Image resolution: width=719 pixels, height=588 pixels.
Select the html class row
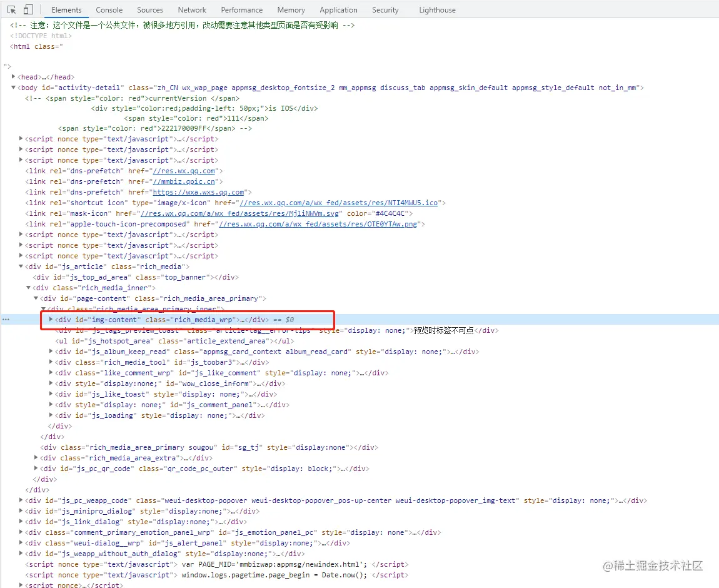click(36, 46)
